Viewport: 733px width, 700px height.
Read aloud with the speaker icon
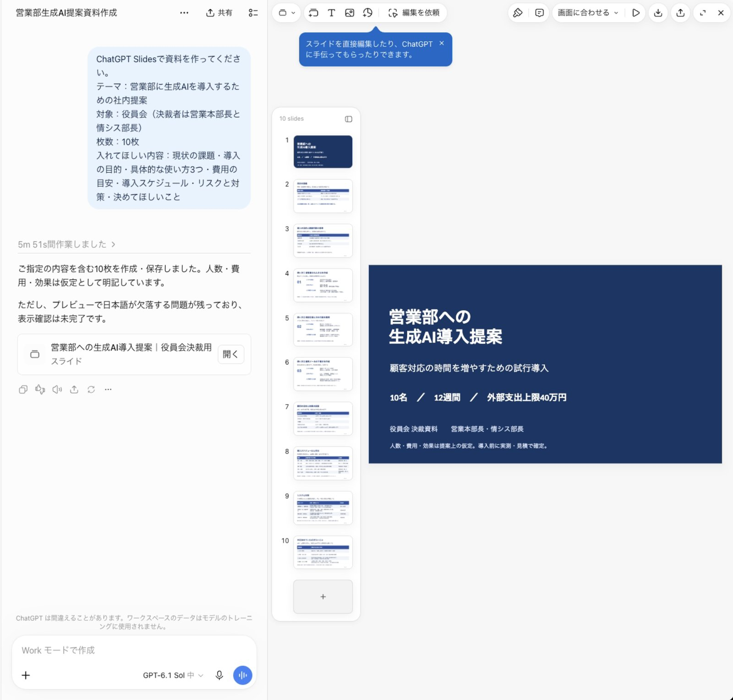(57, 389)
